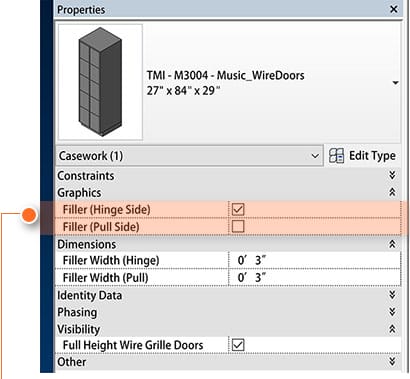Viewport: 410px width, 379px height.
Task: Collapse the Visibility section
Action: [x=392, y=329]
